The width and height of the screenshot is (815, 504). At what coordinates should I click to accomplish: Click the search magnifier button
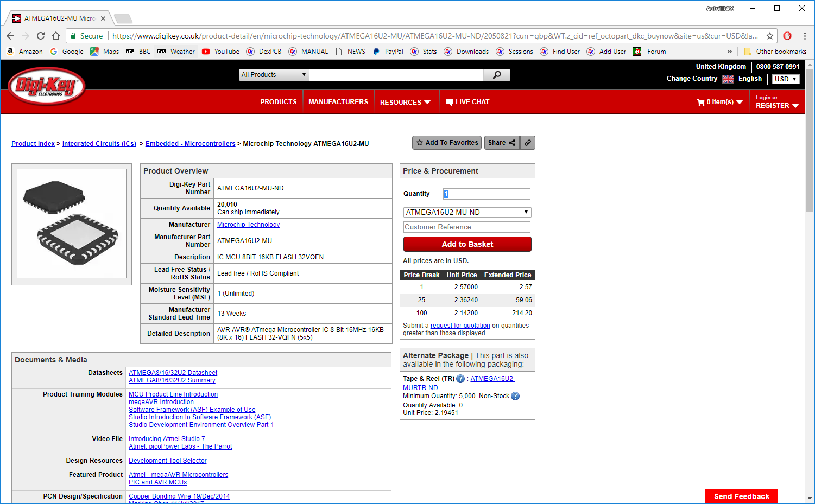[496, 75]
